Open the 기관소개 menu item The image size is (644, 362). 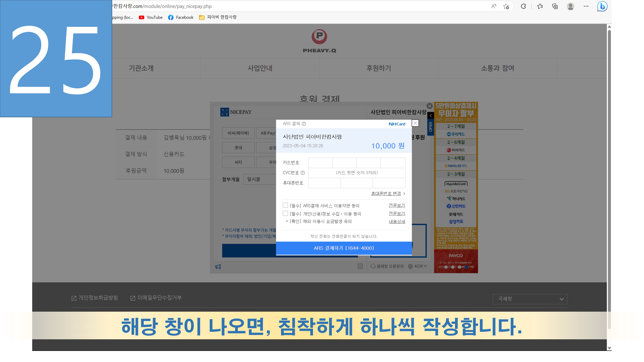(x=141, y=68)
